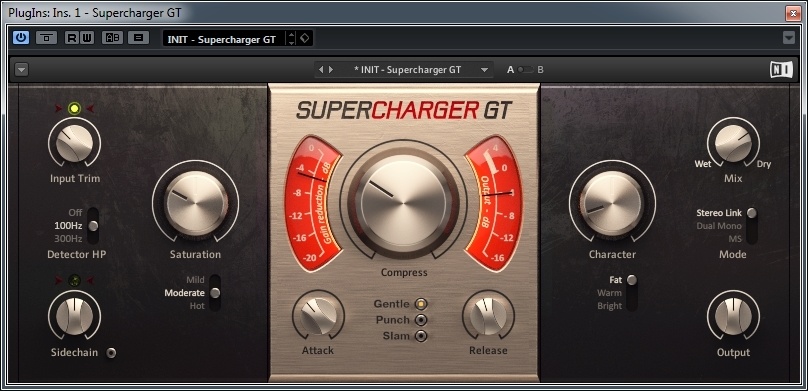The width and height of the screenshot is (808, 391).
Task: Click the Mode switch
Action: click(752, 226)
